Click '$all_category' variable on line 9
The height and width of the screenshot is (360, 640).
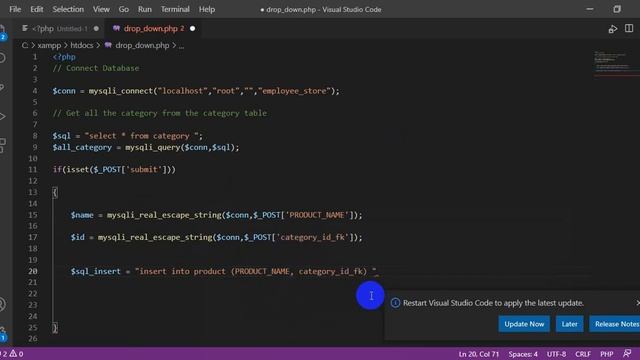[x=82, y=147]
